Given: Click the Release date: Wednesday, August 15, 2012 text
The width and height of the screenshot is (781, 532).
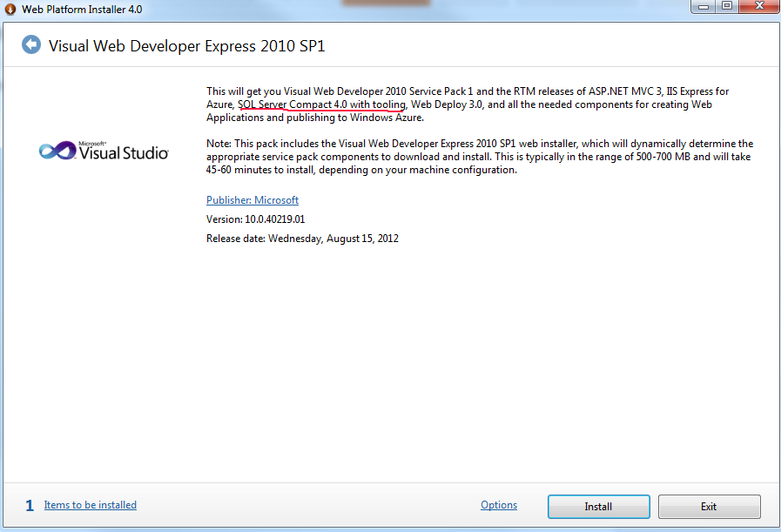Looking at the screenshot, I should point(302,239).
